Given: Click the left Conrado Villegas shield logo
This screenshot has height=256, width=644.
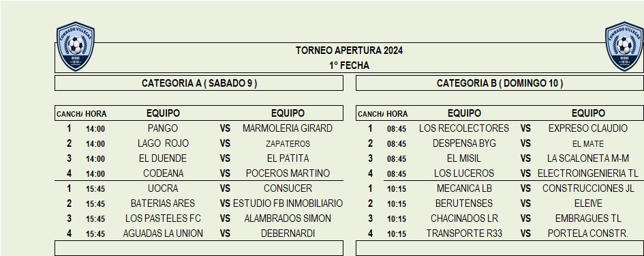Looking at the screenshot, I should (76, 46).
